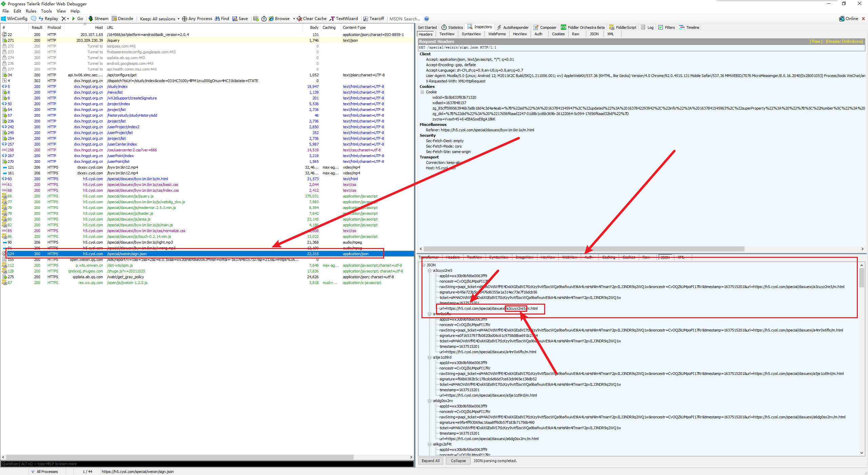Image resolution: width=868 pixels, height=475 pixels.
Task: Open the Browse dropdown arrow
Action: (294, 19)
